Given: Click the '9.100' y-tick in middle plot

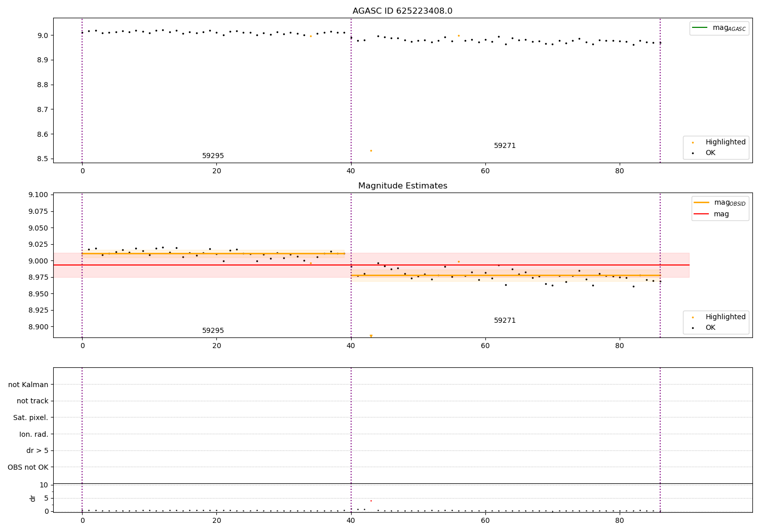Looking at the screenshot, I should 39,195.
